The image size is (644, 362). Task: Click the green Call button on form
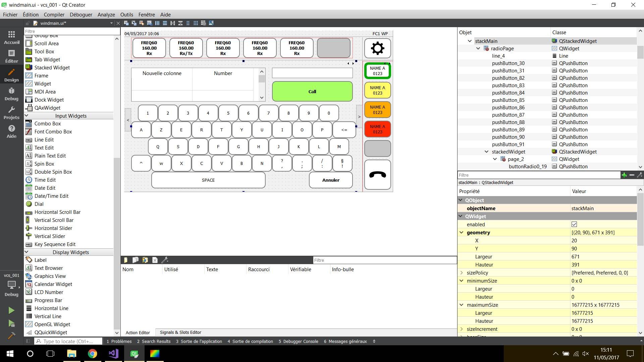(x=312, y=91)
